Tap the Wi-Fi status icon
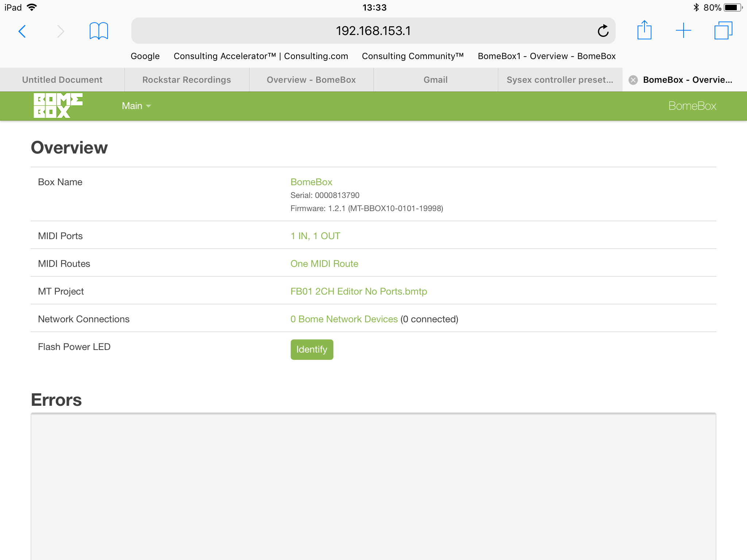Viewport: 747px width, 560px height. [32, 7]
